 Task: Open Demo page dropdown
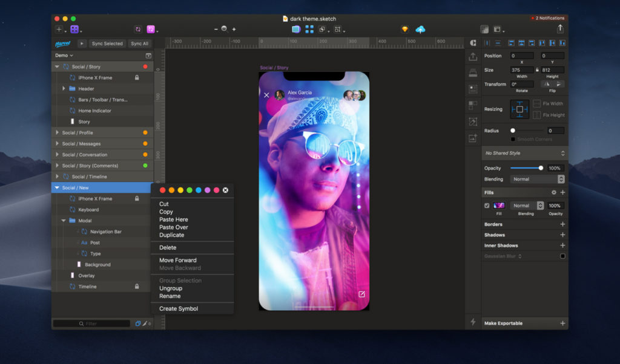click(64, 56)
